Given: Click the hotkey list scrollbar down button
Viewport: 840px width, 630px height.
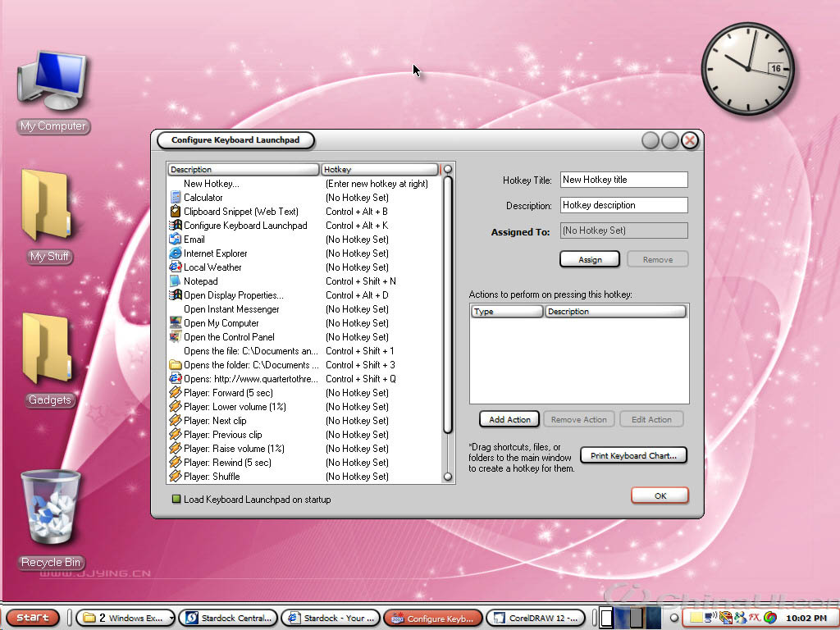Looking at the screenshot, I should 448,477.
